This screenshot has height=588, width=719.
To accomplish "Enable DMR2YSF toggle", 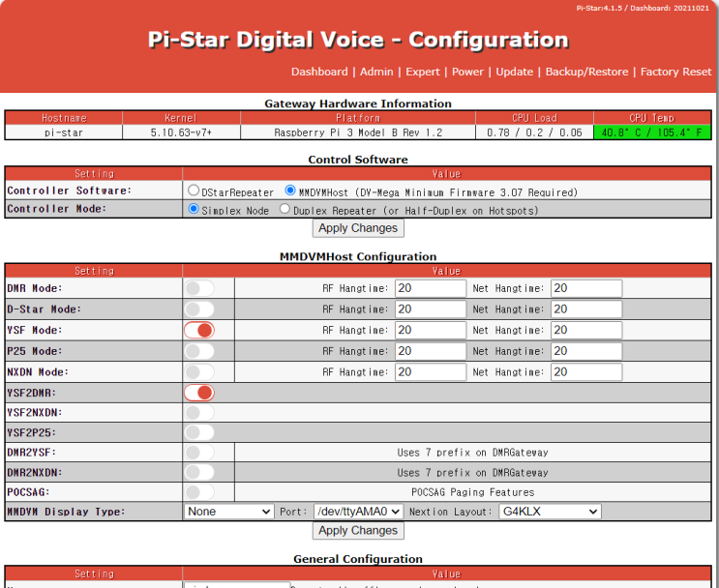I will (199, 453).
